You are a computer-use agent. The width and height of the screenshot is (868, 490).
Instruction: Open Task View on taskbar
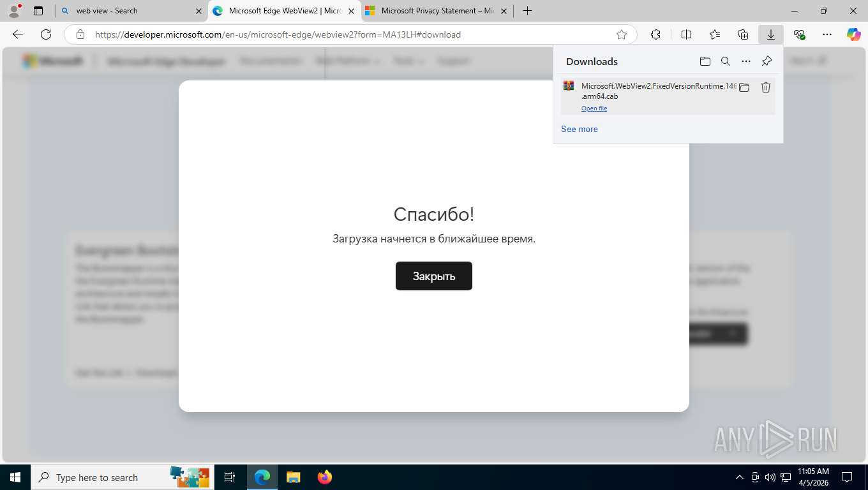pyautogui.click(x=230, y=477)
